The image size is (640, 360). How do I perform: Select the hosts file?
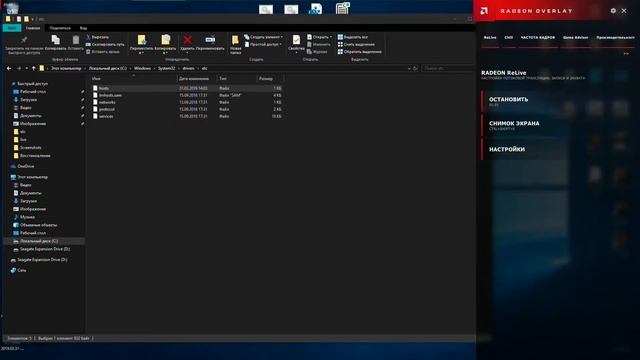coord(187,88)
